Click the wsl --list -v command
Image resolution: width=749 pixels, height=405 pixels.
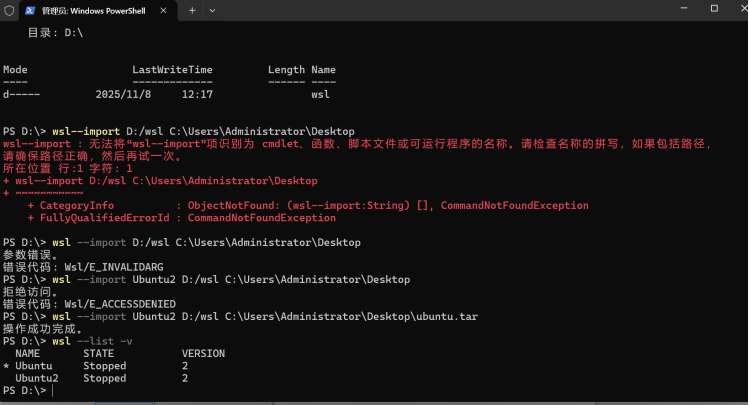coord(92,341)
